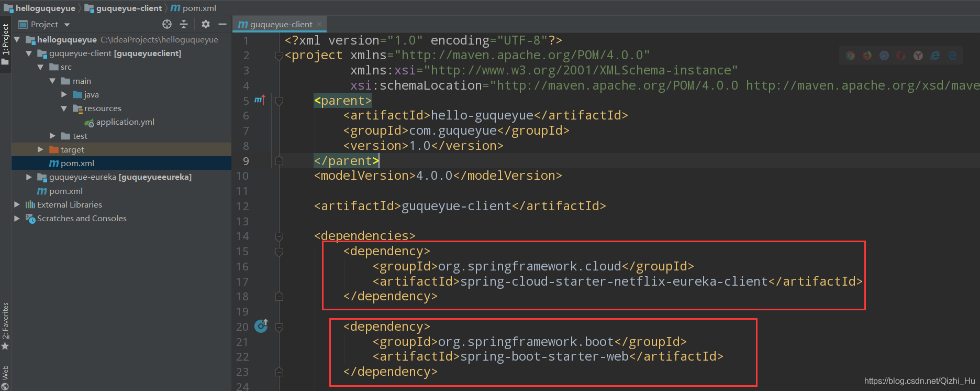Click the fold end marker on line 23
This screenshot has height=391, width=980.
point(279,372)
